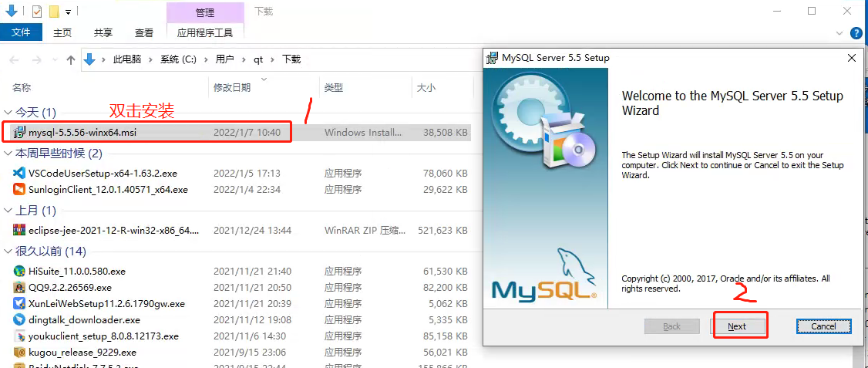
Task: Click Cancel in MySQL Setup wizard
Action: [x=823, y=326]
